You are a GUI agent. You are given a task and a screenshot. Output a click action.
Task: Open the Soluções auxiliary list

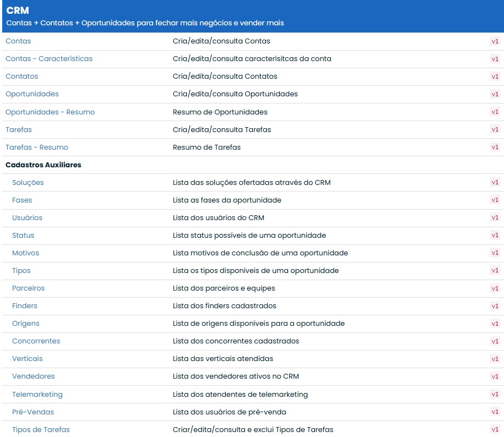coord(28,183)
